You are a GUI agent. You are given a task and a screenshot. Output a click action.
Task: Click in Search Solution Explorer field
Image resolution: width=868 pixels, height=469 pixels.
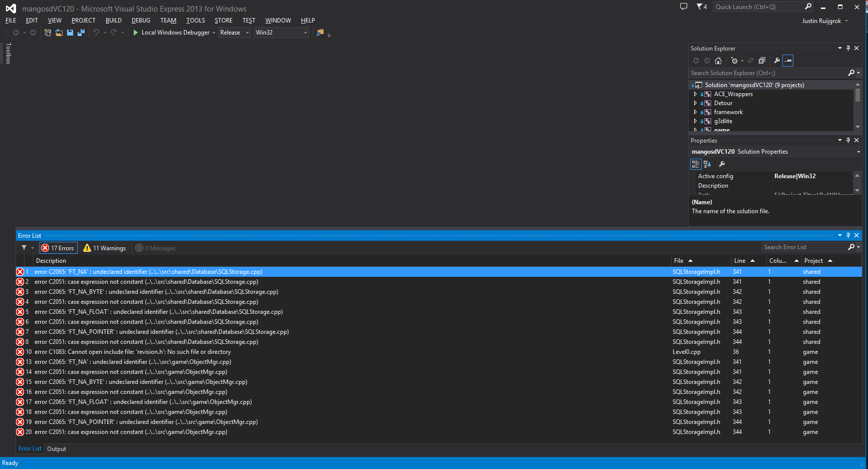coord(768,73)
